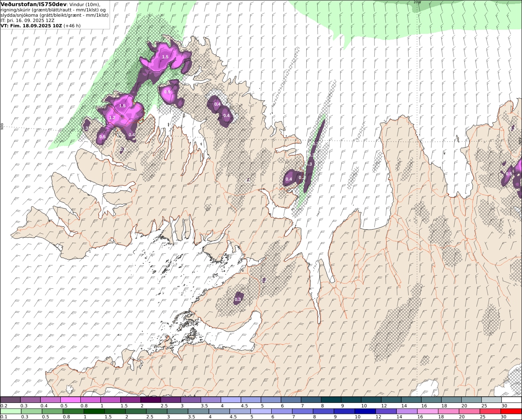522x420 pixels.
Task: Select the 0.4 orchid swatch in top legend row
Action: 50,400
